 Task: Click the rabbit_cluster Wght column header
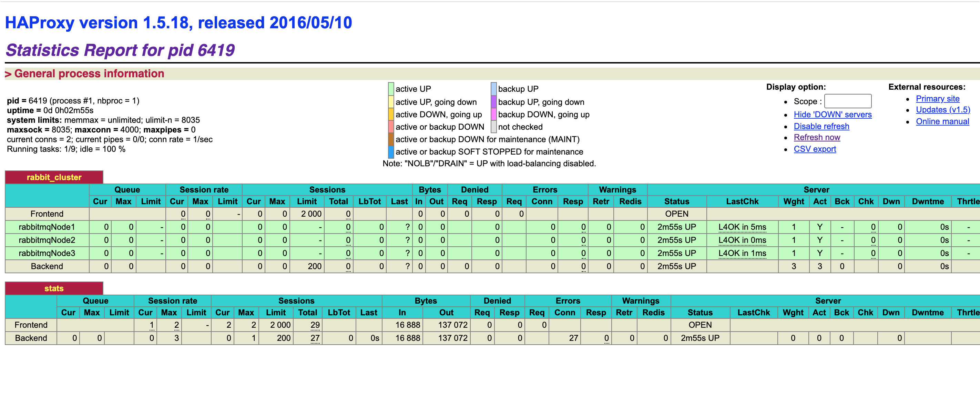click(794, 201)
